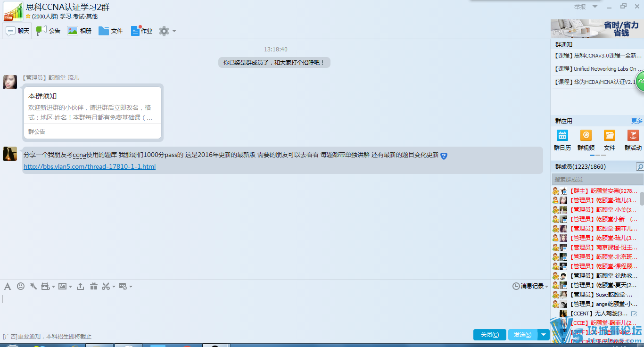Viewport: 644px width, 347px height.
Task: Expand 消息记录 message history dropdown arrow
Action: click(546, 287)
